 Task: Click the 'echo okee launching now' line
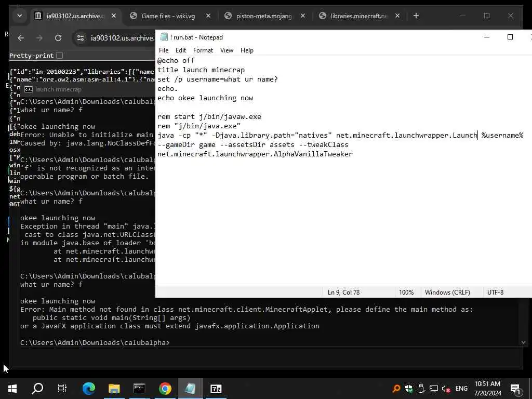[x=205, y=98]
